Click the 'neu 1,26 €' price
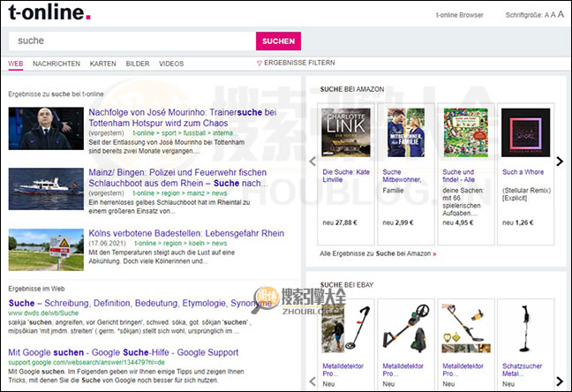 pyautogui.click(x=518, y=222)
